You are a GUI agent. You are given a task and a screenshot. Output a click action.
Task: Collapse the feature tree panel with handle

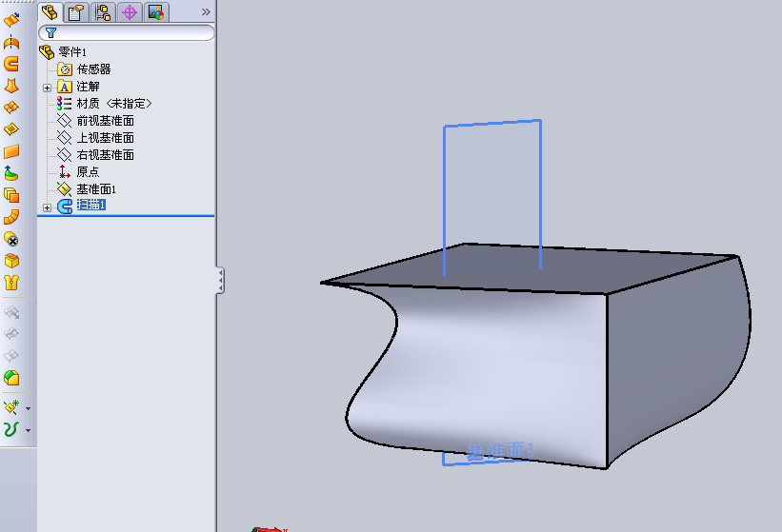220,281
